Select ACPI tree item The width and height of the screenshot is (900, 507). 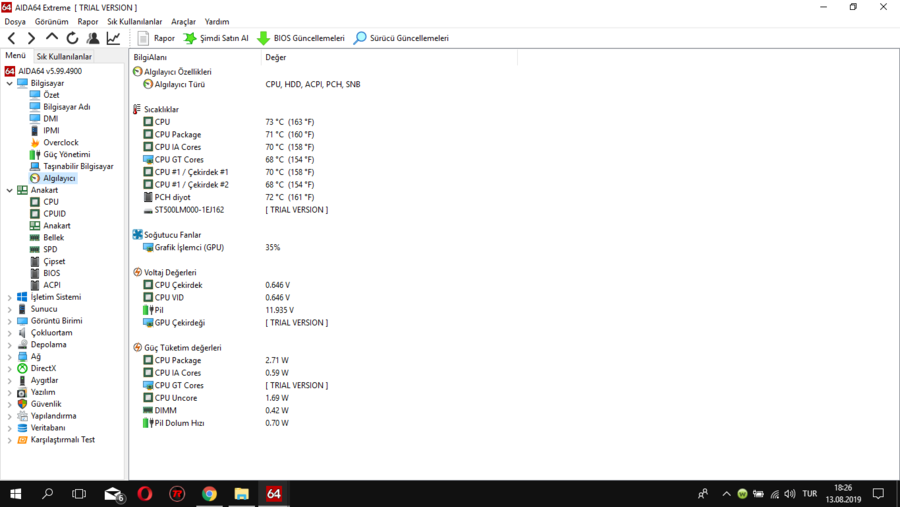click(45, 285)
